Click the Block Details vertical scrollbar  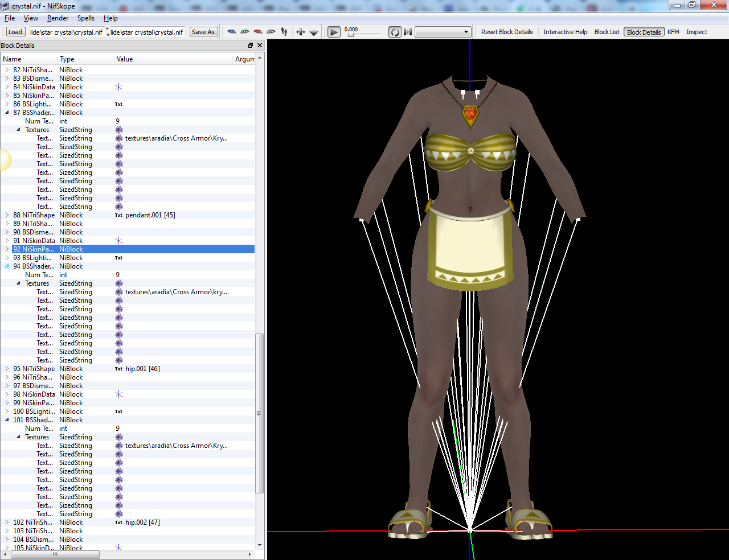[x=260, y=413]
